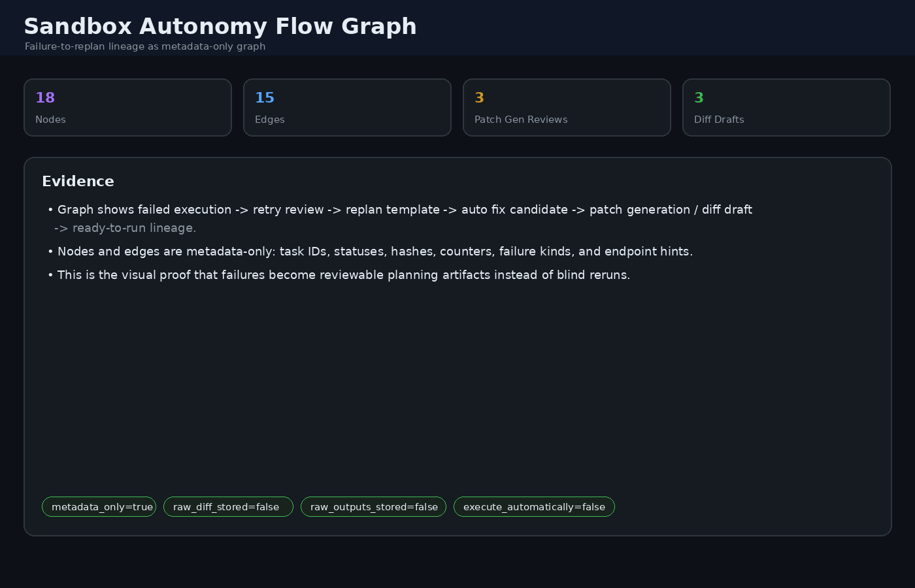Click the metadata_only=true tag

tap(99, 507)
